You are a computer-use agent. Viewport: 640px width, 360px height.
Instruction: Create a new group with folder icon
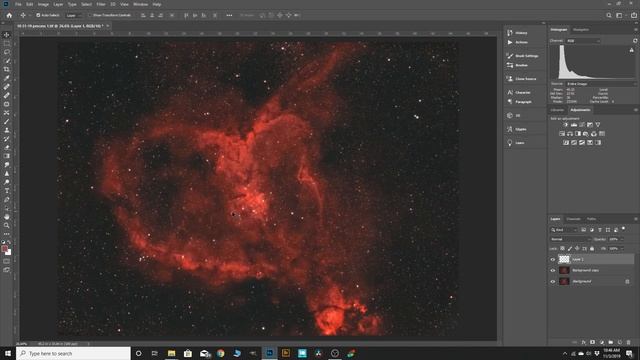coord(611,342)
